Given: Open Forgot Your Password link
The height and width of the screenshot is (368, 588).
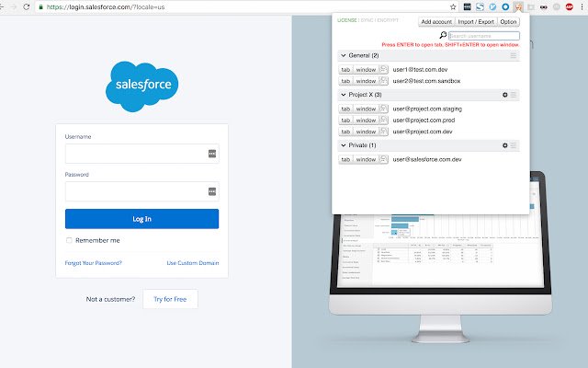Looking at the screenshot, I should (94, 263).
